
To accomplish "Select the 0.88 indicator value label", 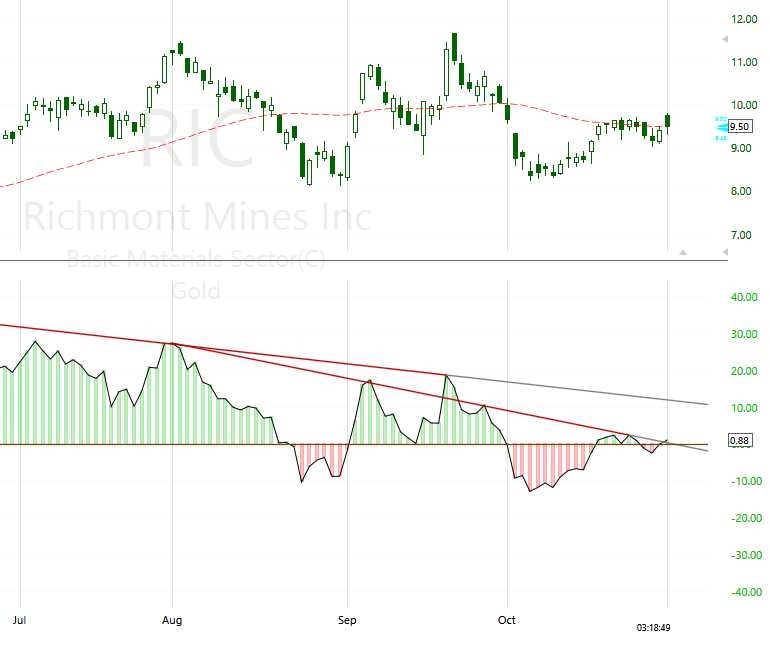I will 740,440.
